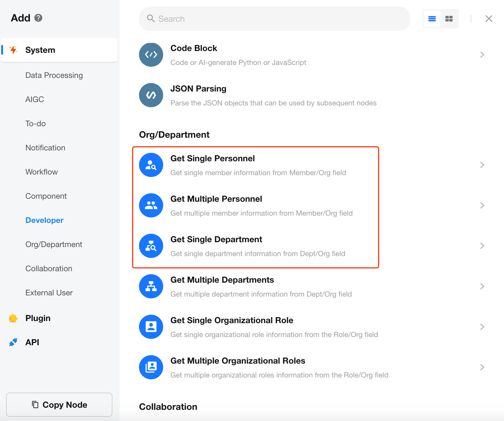Switch to grid view layout
504x421 pixels.
pyautogui.click(x=449, y=19)
